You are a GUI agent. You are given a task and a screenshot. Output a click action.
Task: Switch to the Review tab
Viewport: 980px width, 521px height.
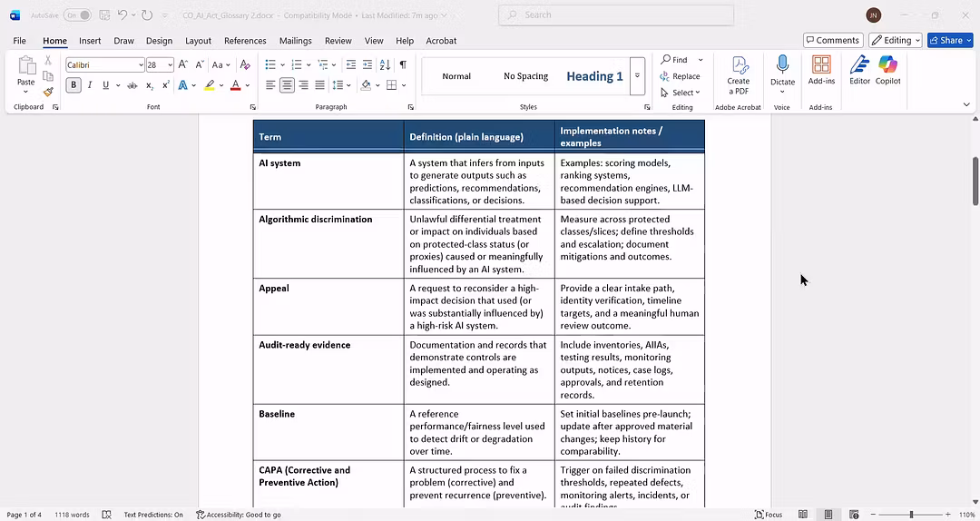pos(338,41)
